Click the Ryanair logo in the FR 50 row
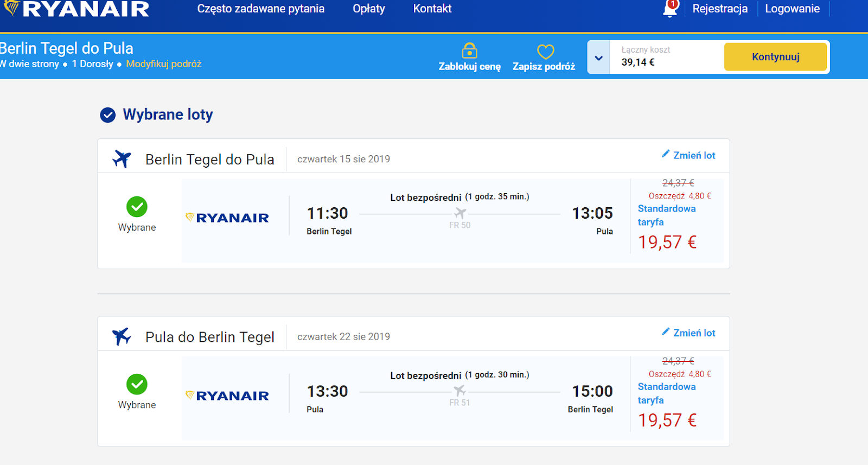The image size is (868, 465). 227,218
